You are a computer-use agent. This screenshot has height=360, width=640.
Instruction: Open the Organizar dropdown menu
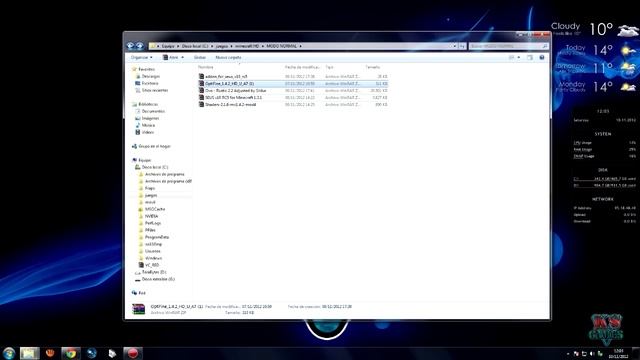(141, 58)
